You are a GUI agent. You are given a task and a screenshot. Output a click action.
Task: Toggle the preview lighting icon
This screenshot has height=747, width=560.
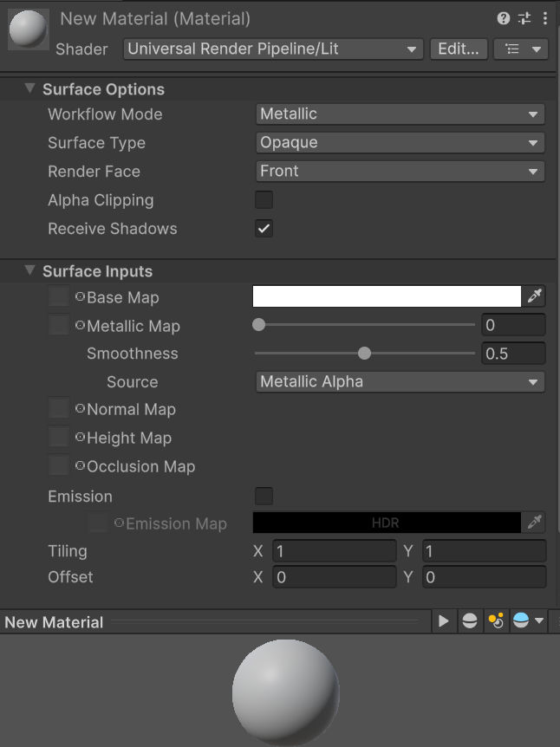pos(496,620)
